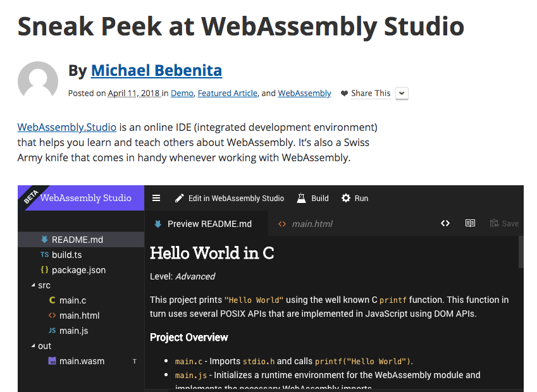Screen dimensions: 537x392
Task: Click the JS icon beside main.js
Action: 52,331
